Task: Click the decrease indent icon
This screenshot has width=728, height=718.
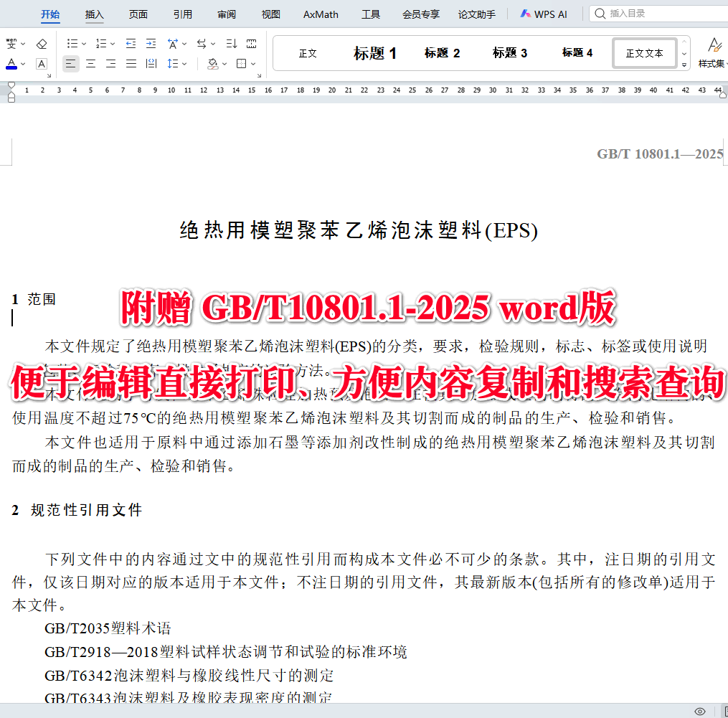Action: [x=131, y=44]
